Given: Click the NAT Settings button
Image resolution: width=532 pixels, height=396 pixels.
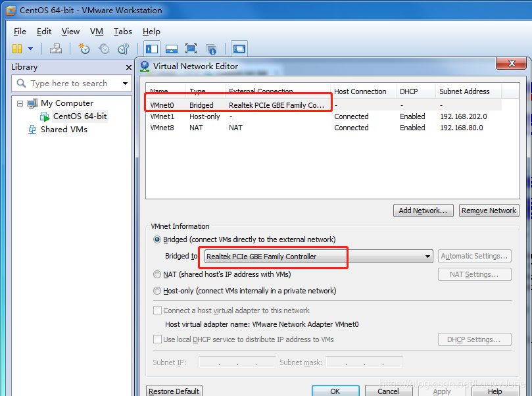Looking at the screenshot, I should tap(474, 274).
